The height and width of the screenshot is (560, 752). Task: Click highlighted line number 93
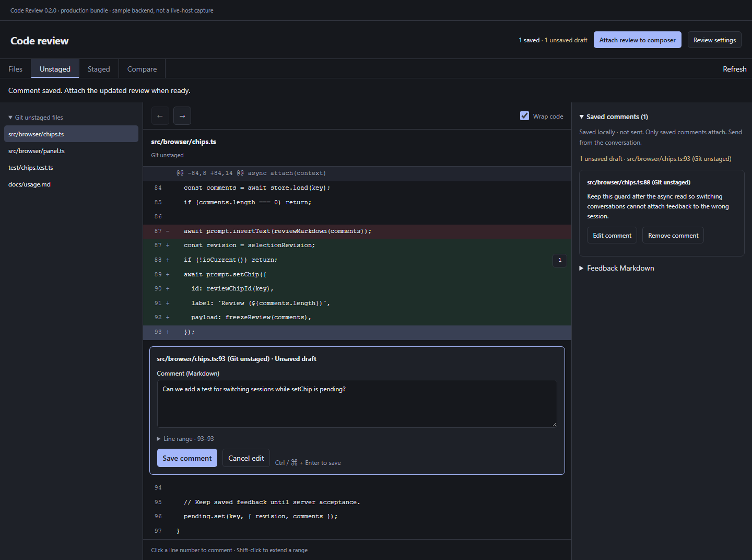(x=158, y=332)
